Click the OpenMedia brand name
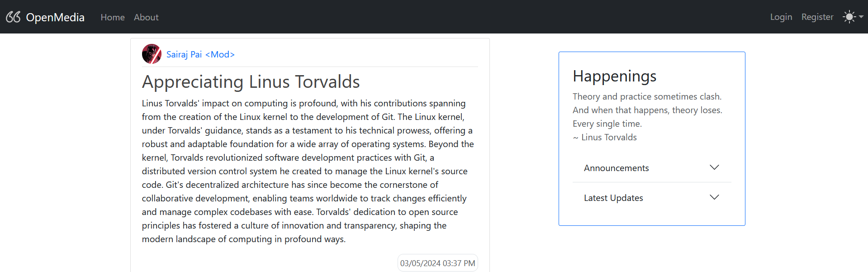This screenshot has height=272, width=868. coord(55,17)
